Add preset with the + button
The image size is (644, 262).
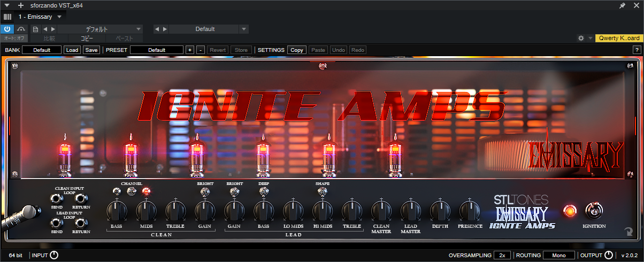[189, 50]
